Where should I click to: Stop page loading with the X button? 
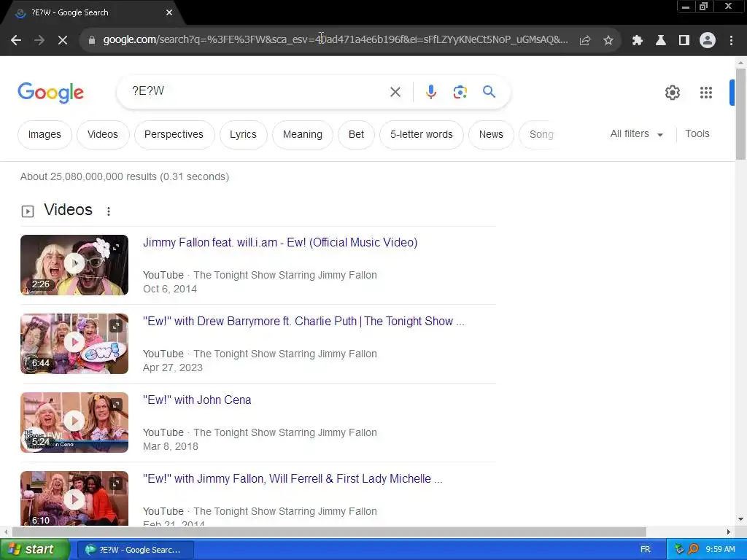click(63, 41)
